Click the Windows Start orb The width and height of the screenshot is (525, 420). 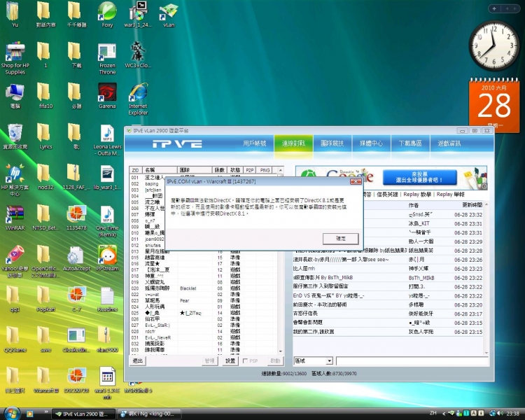[x=11, y=412]
